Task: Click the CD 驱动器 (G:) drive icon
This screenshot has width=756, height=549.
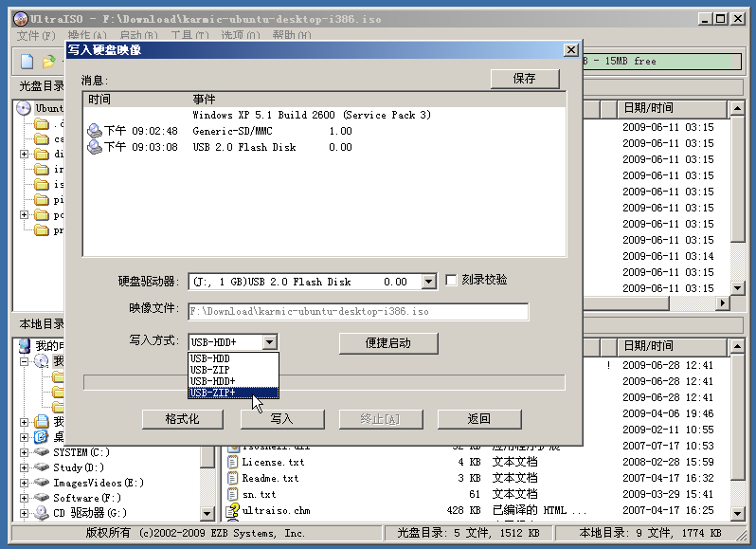Action: (x=42, y=513)
